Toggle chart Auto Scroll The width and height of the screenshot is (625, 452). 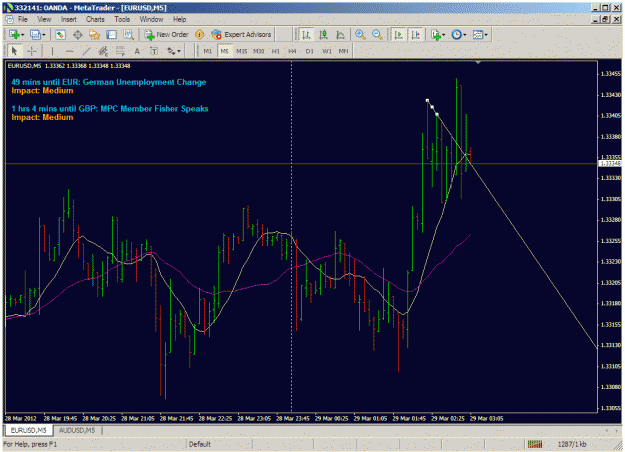(398, 35)
